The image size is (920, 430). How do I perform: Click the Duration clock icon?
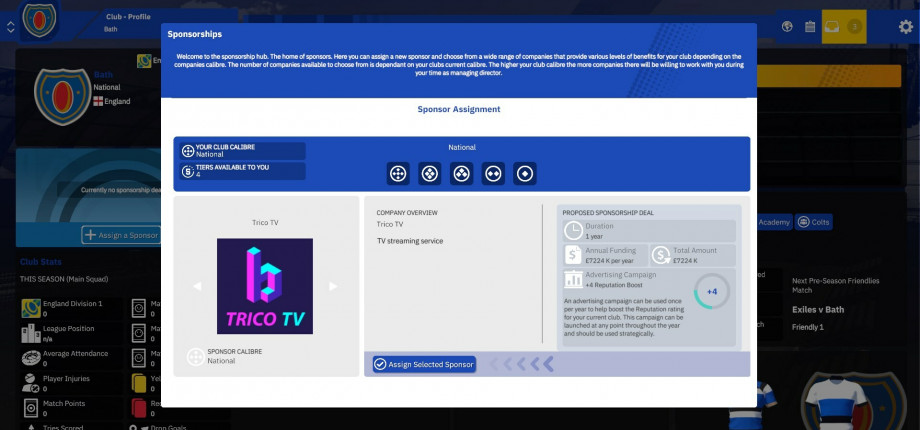coord(573,230)
